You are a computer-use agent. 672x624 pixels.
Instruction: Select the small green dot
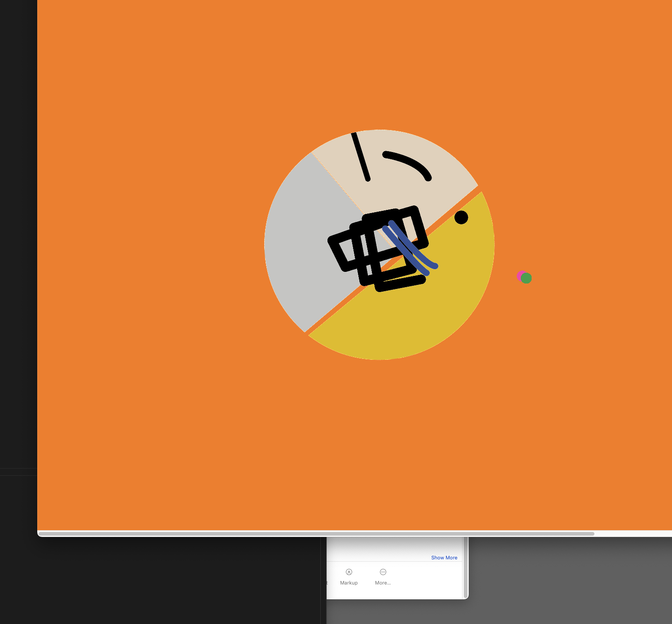click(x=528, y=279)
